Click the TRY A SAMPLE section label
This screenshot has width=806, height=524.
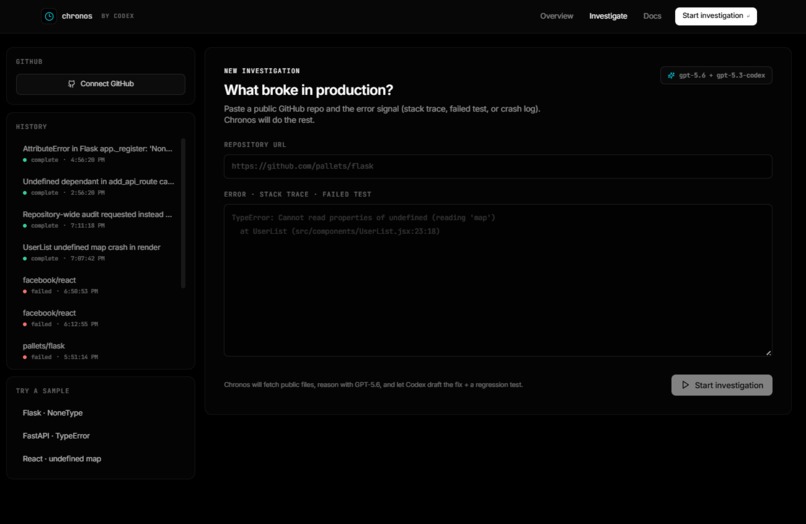tap(43, 391)
